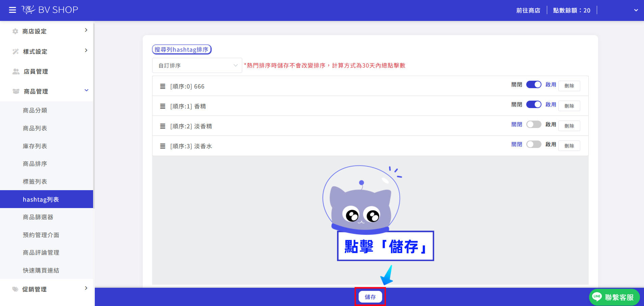Disable the toggle for hashtag 666
This screenshot has height=306, width=644.
coord(534,84)
